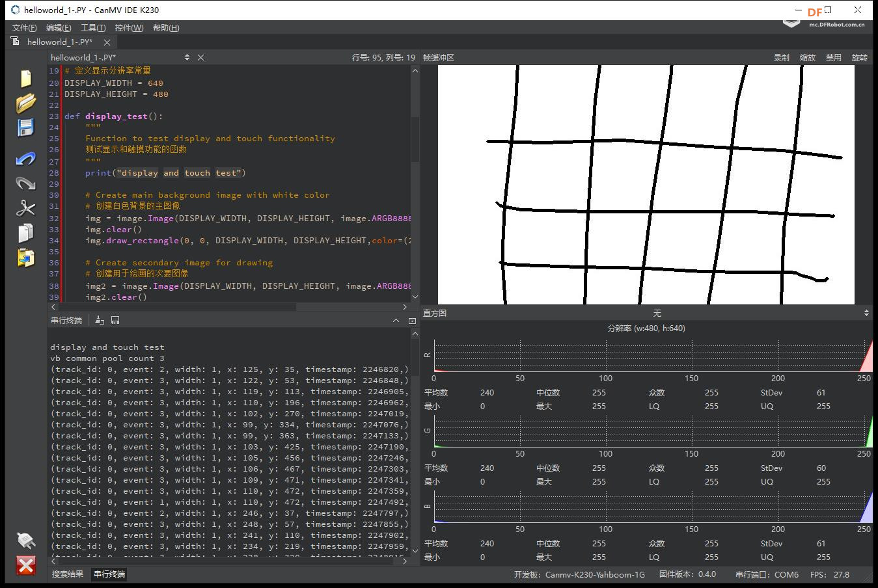878x588 pixels.
Task: Open the histogram color space dropdown
Action: 657,313
